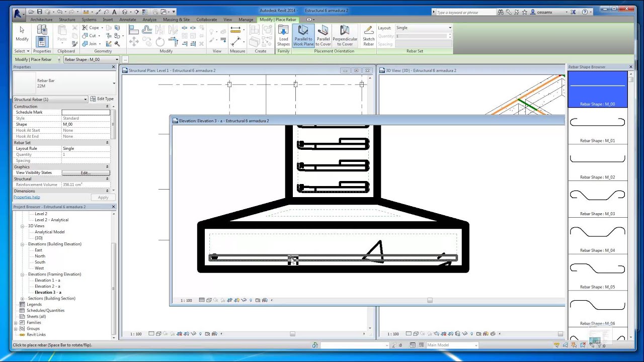Select Rebar Shape M_05 thumbnail
Viewport: 644px width, 362px height.
(598, 272)
